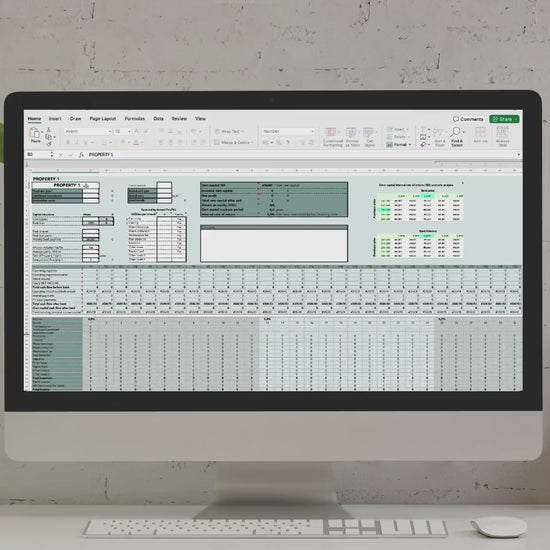Toggle Wrap Text option
Viewport: 550px width, 550px height.
click(x=229, y=131)
